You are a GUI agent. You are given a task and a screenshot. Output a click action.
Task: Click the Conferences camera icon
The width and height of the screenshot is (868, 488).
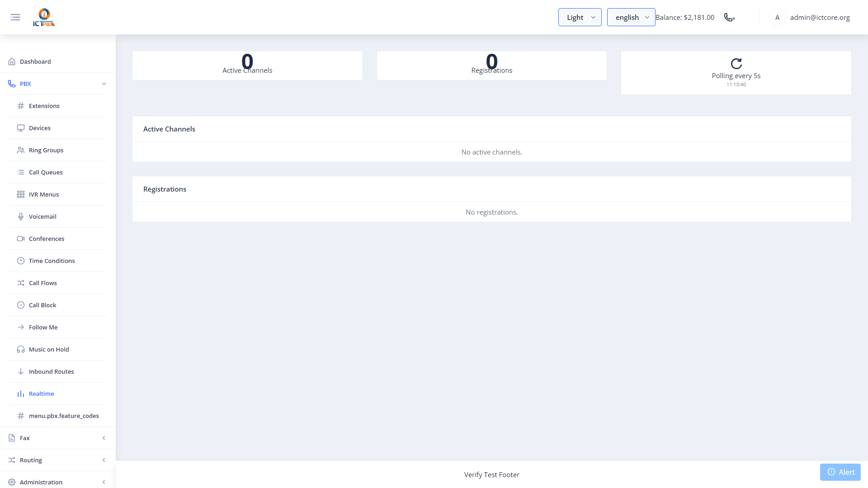(21, 239)
